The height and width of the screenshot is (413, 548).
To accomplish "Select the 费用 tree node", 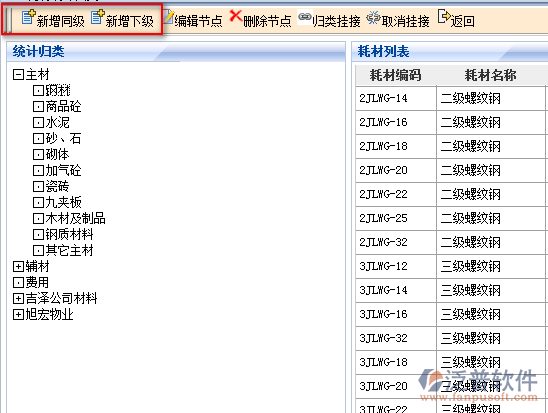I will 37,282.
